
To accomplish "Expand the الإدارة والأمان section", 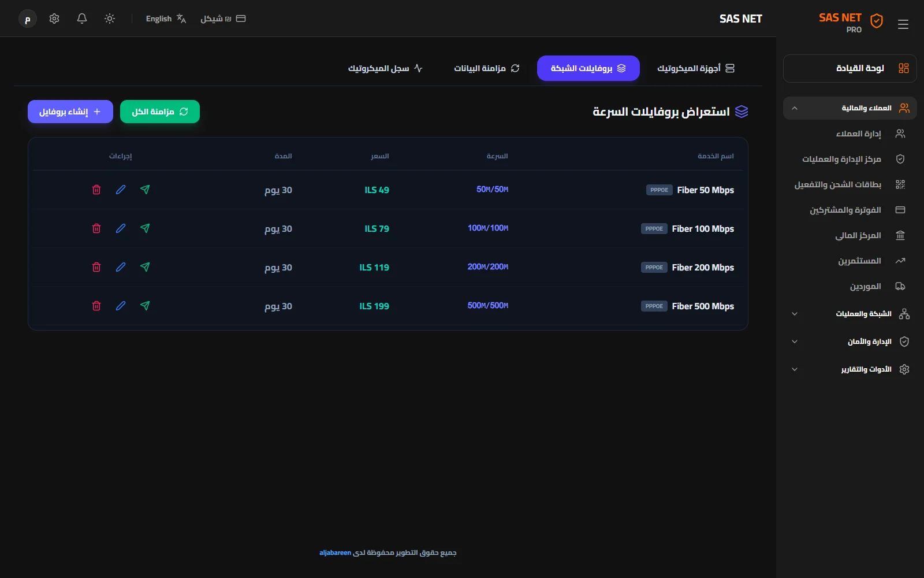I will pyautogui.click(x=850, y=342).
